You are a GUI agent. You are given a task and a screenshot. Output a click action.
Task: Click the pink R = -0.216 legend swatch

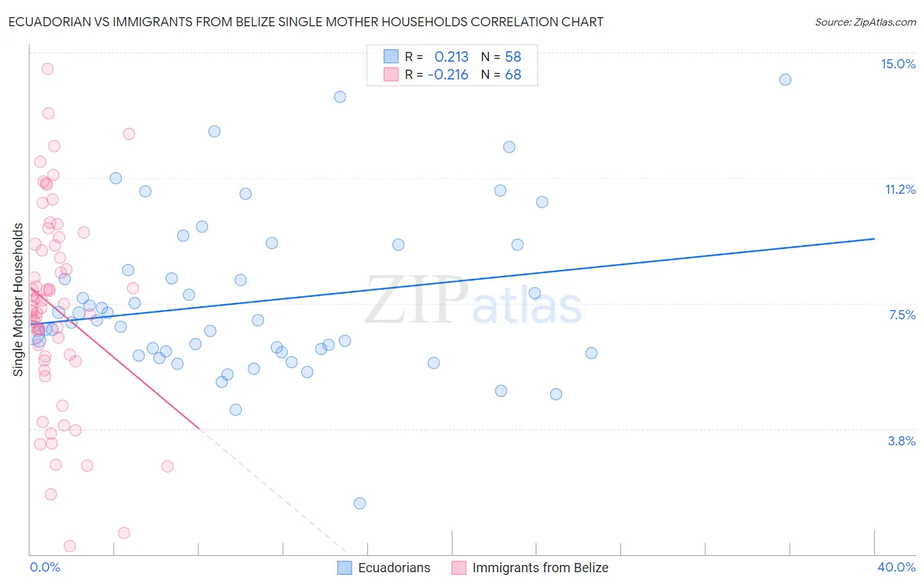pos(391,74)
